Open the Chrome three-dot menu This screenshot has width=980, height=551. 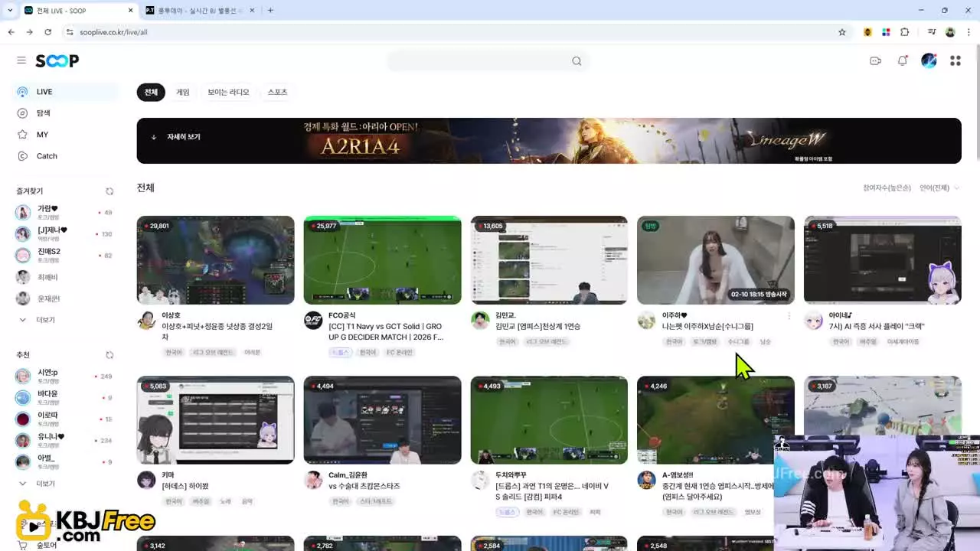click(969, 32)
